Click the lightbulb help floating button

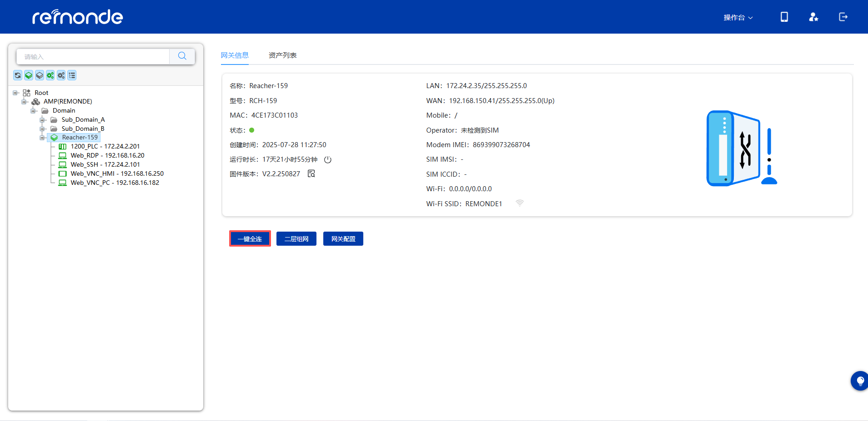[x=860, y=381]
